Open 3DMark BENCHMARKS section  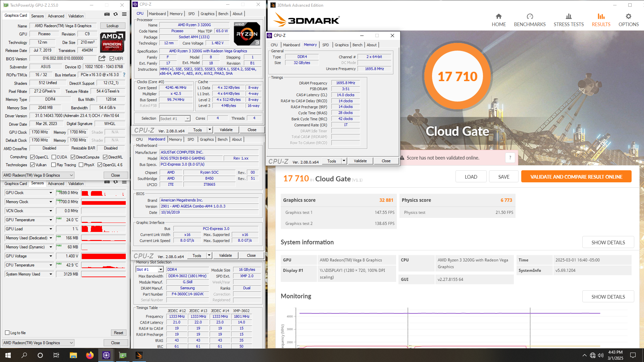(x=530, y=20)
